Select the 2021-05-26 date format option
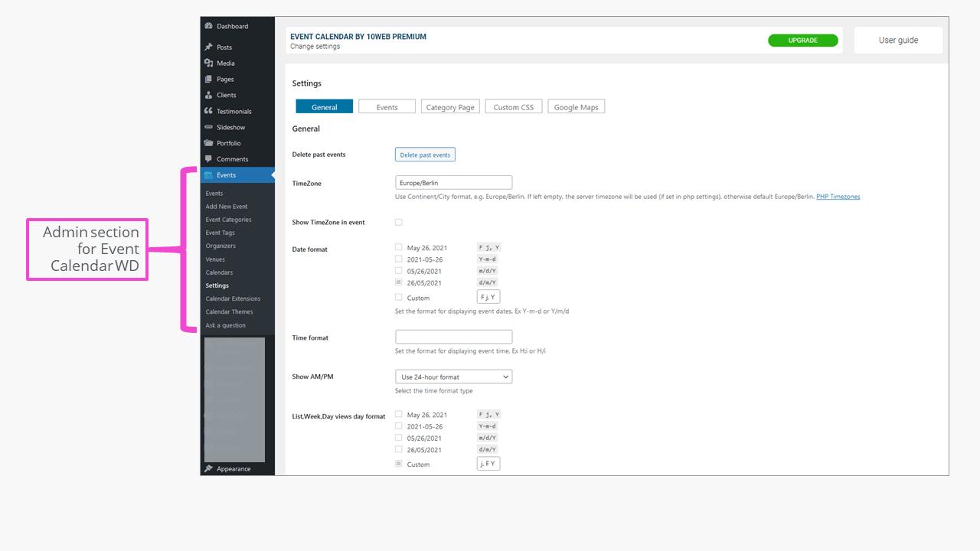 398,259
